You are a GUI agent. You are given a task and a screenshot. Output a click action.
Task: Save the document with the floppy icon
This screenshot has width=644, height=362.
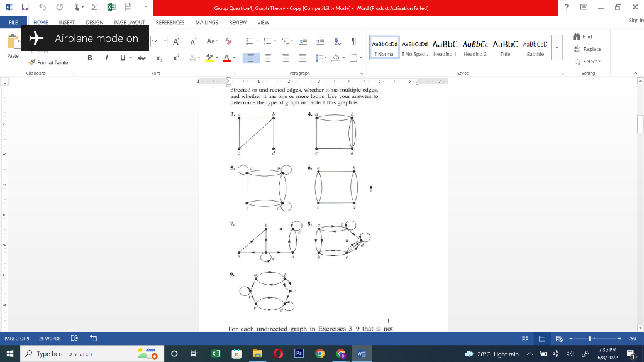click(25, 7)
